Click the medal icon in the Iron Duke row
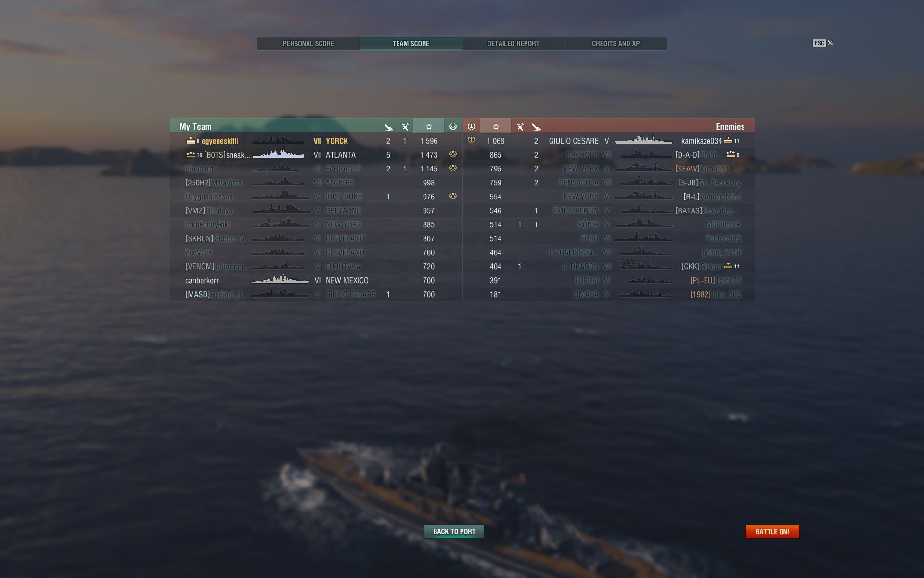The width and height of the screenshot is (924, 578). (453, 196)
